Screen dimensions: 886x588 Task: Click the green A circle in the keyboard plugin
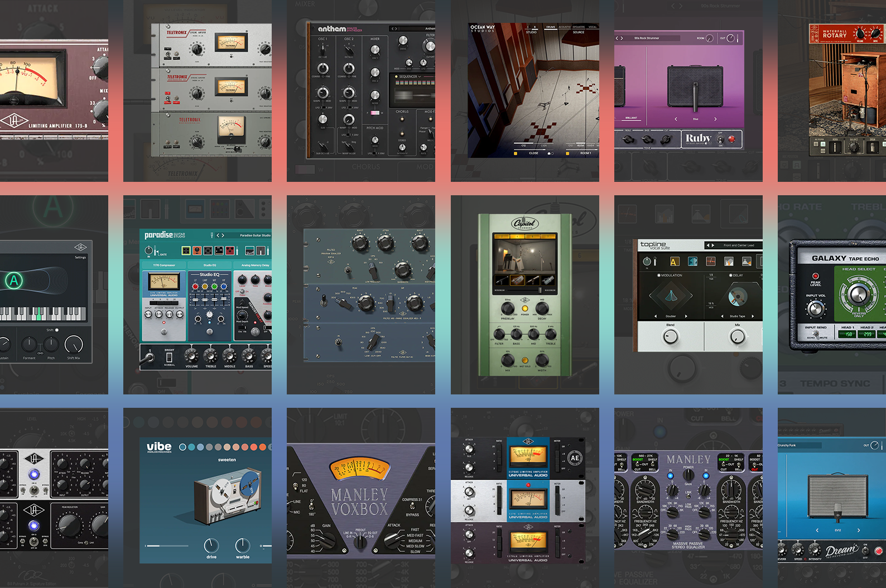click(14, 280)
